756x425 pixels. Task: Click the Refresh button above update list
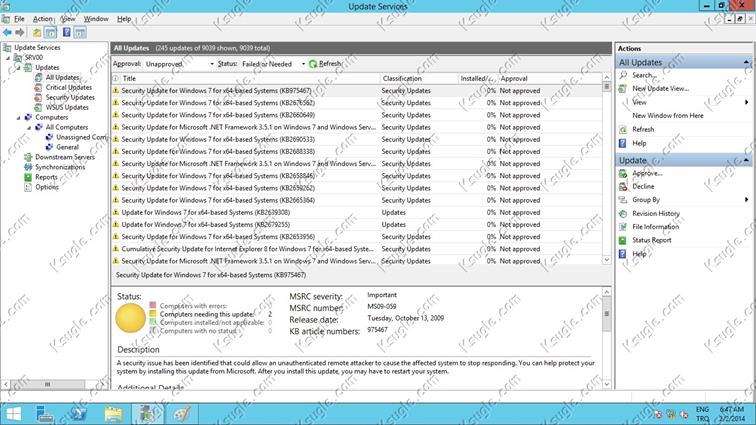325,64
